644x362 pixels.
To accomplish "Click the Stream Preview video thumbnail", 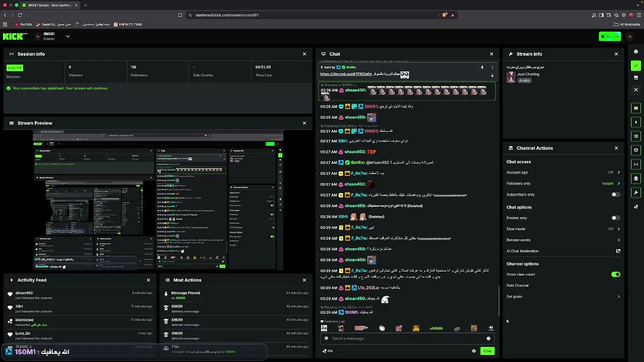I will point(158,200).
